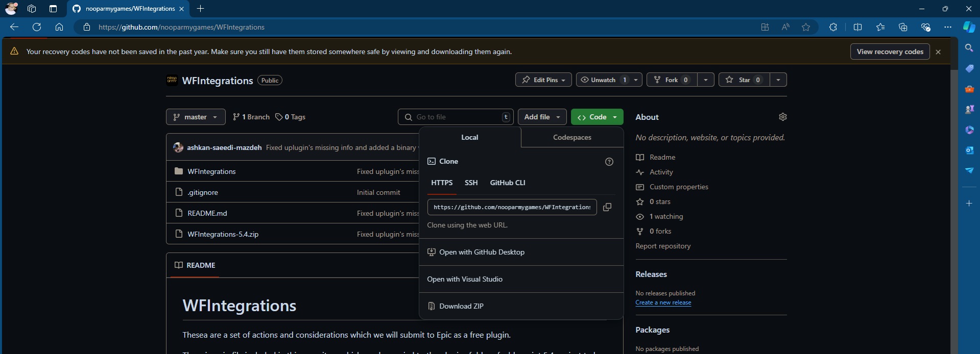The image size is (980, 354).
Task: Click the browser refresh icon
Action: pos(37,27)
